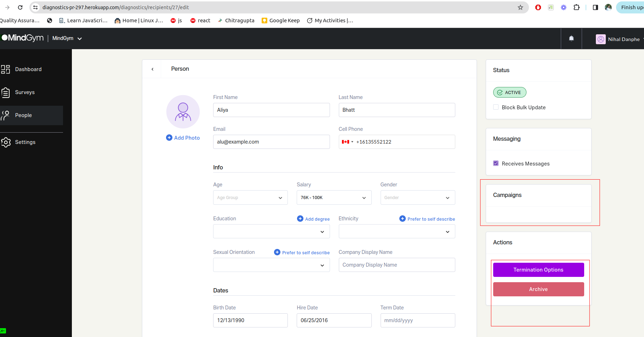This screenshot has width=644, height=337.
Task: Click Prefer to self describe for Sexual Orientation
Action: click(x=302, y=252)
